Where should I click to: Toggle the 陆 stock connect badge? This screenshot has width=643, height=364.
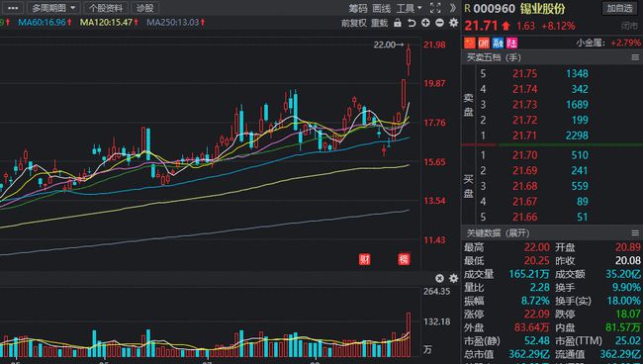click(x=511, y=43)
